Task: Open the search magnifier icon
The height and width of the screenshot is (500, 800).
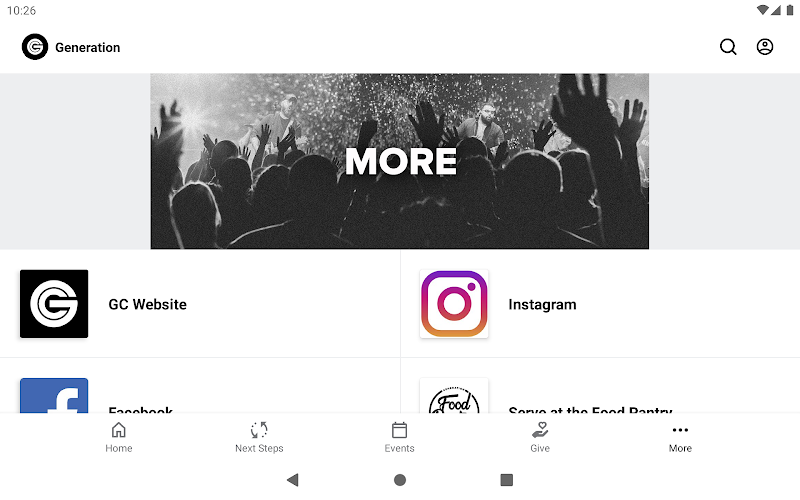Action: pyautogui.click(x=728, y=47)
